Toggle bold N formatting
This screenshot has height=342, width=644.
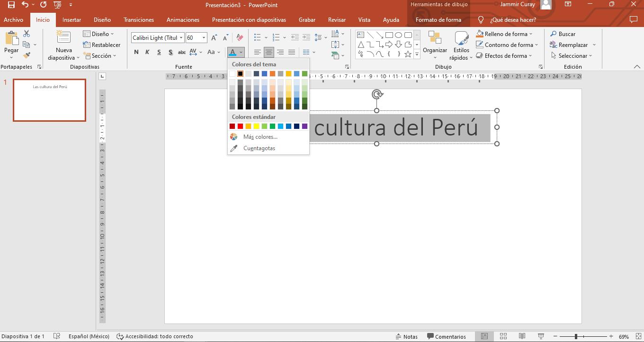click(x=136, y=52)
